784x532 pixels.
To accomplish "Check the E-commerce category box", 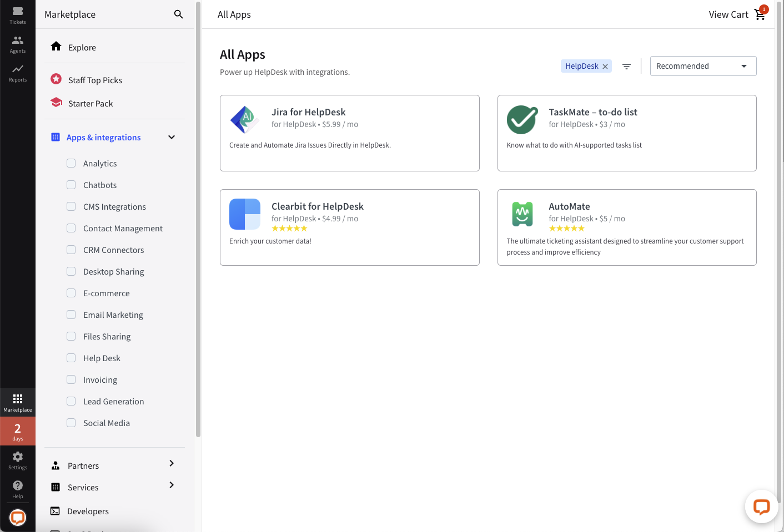I will click(71, 293).
